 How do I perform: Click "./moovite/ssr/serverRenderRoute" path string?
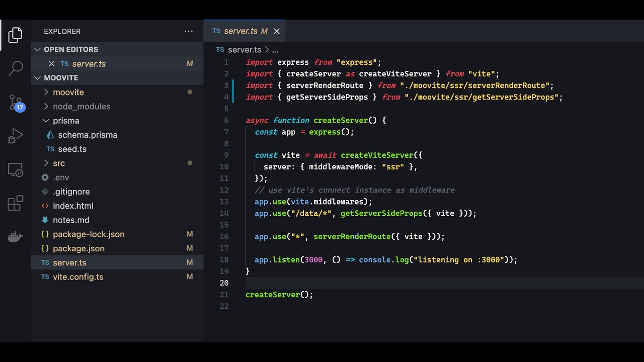coord(476,85)
